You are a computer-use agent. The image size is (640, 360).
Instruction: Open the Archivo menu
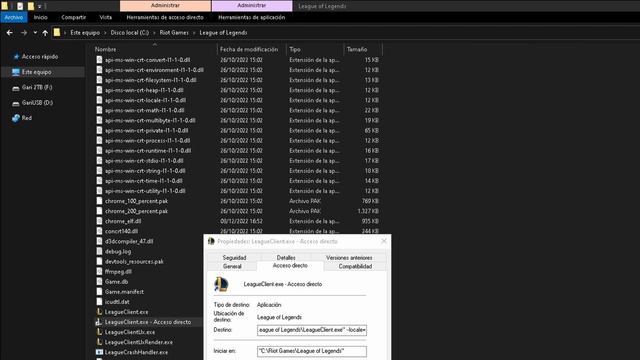pyautogui.click(x=14, y=17)
